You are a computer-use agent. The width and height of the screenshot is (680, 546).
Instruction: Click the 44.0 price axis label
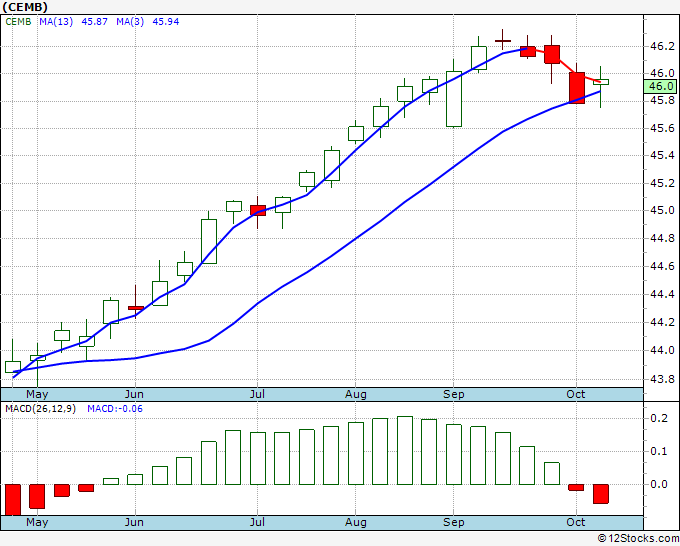click(662, 350)
